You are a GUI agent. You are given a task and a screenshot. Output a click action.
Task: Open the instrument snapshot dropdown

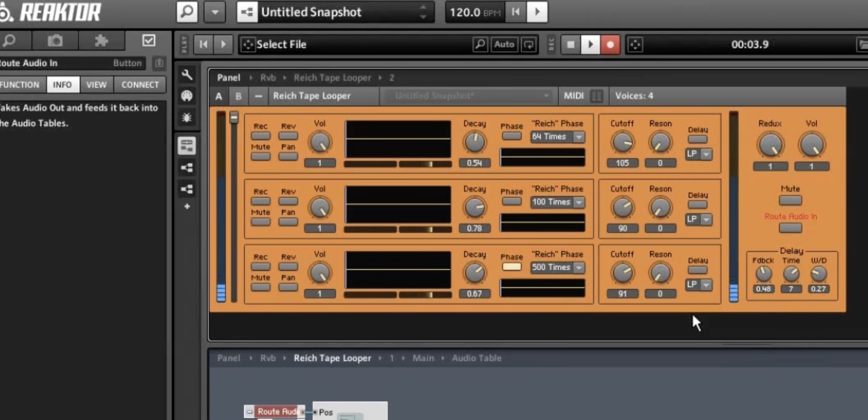click(x=469, y=96)
